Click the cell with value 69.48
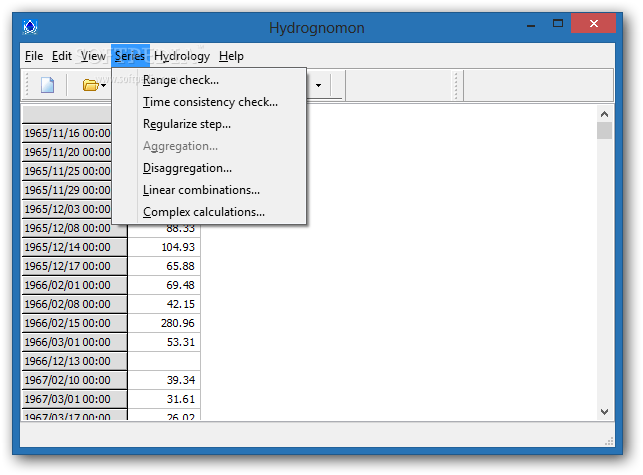 [164, 285]
